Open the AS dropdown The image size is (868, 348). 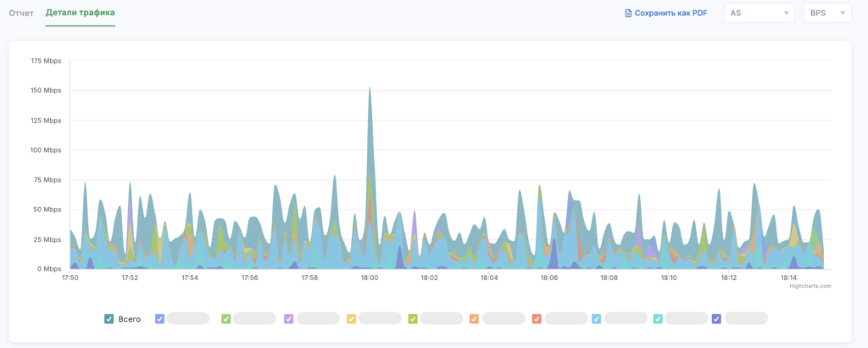click(x=758, y=13)
